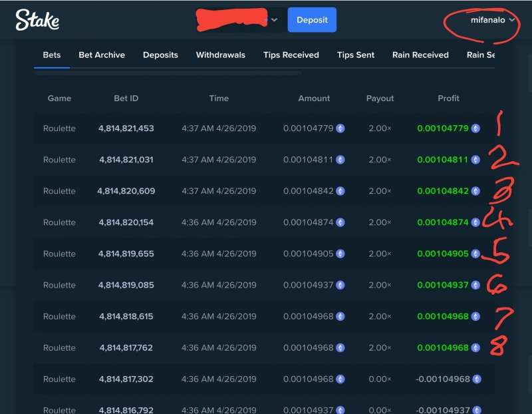The width and height of the screenshot is (532, 414).
Task: Click Ethereum icon in Profit column of bet 4,814,819,085
Action: coord(475,285)
